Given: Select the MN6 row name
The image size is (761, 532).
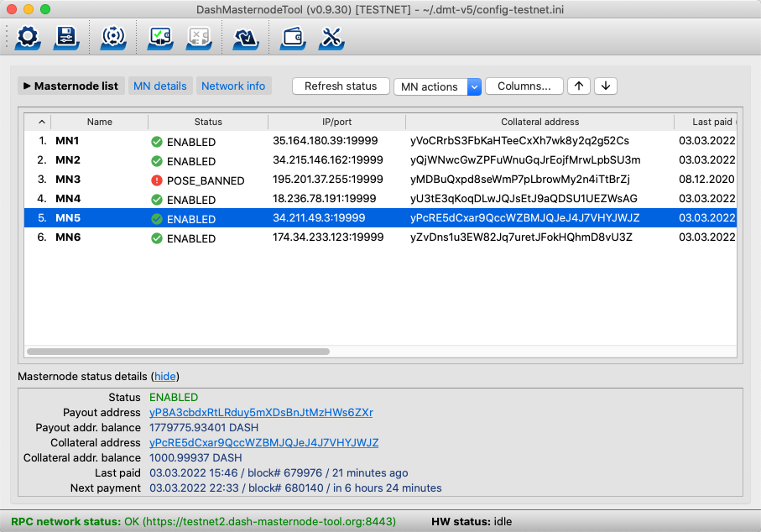Looking at the screenshot, I should [68, 237].
